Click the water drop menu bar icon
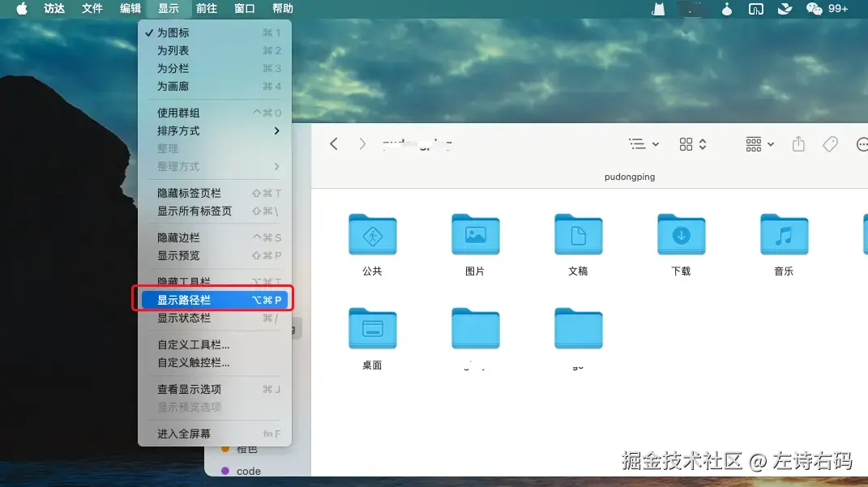 [727, 8]
